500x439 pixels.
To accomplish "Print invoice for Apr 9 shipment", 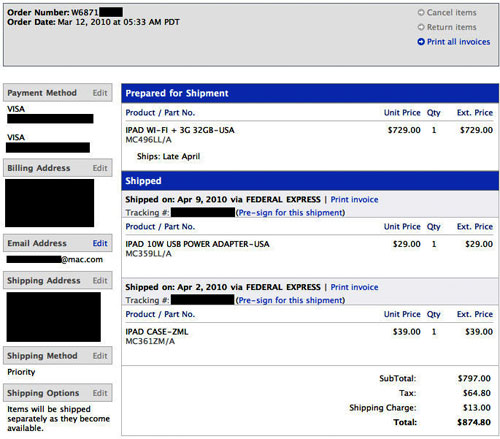I will (354, 200).
